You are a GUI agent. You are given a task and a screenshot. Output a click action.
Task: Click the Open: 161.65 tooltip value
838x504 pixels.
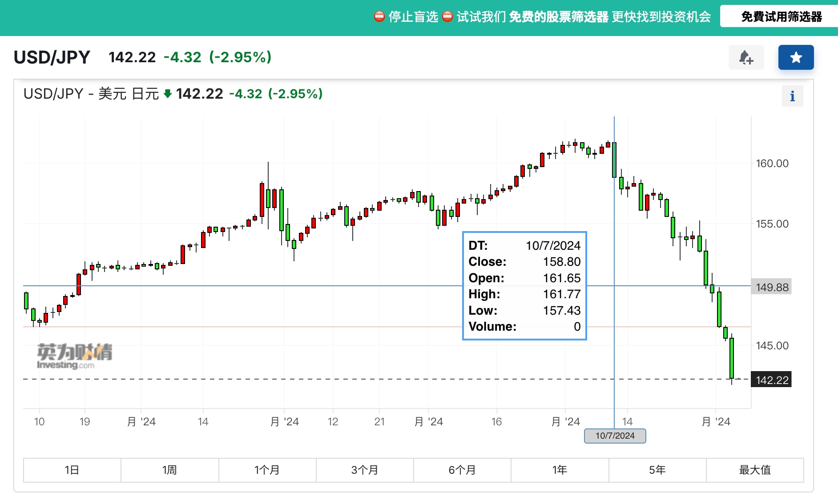(562, 278)
